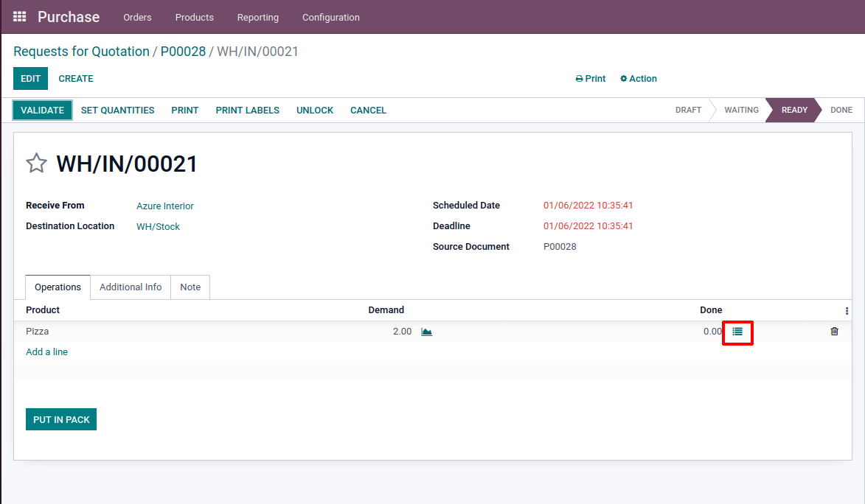The image size is (865, 504).
Task: Open the Configuration menu
Action: coord(331,17)
